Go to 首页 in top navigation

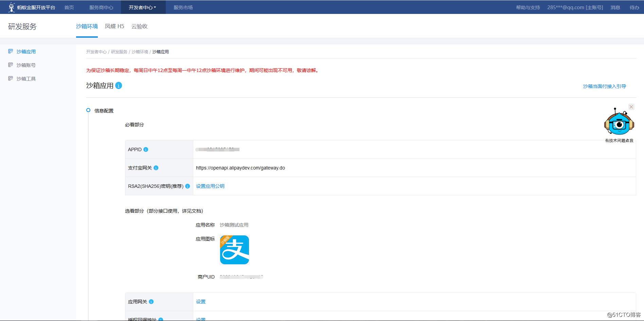(x=69, y=7)
